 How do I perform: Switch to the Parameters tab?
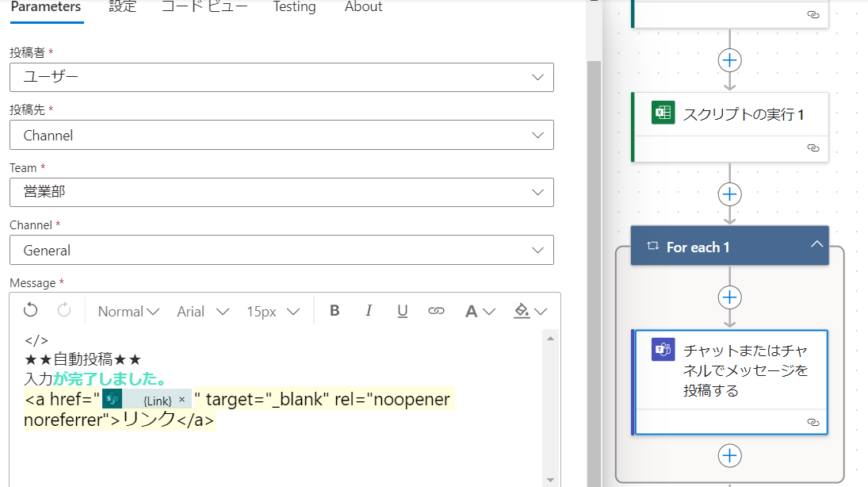(46, 7)
